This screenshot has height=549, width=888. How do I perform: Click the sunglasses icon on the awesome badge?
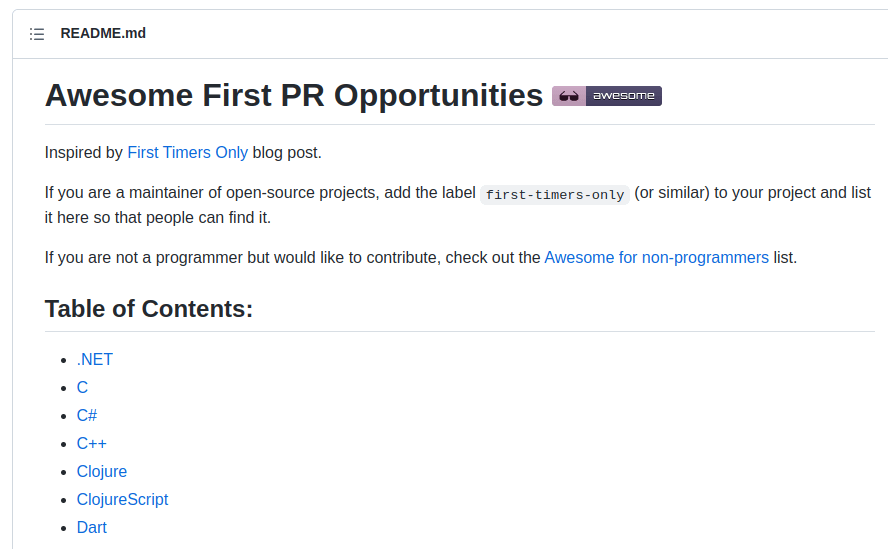pos(568,96)
